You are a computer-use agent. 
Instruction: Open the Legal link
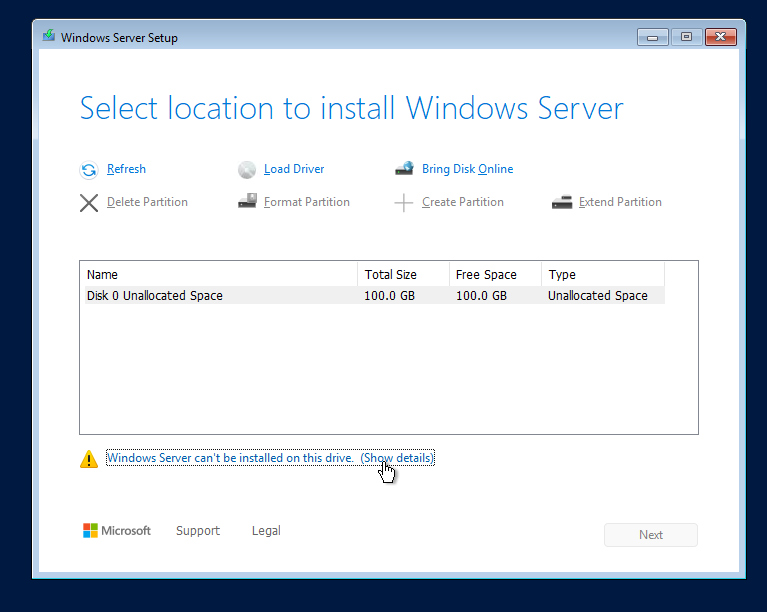coord(266,531)
